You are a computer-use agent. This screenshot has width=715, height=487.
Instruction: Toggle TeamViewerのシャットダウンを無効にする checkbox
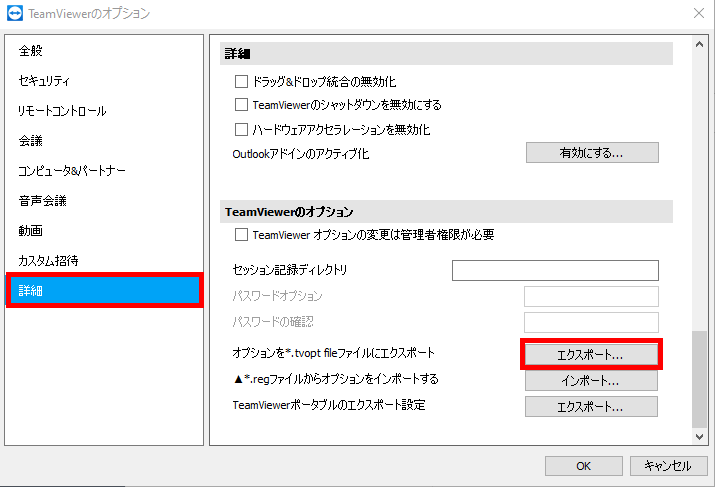click(241, 105)
